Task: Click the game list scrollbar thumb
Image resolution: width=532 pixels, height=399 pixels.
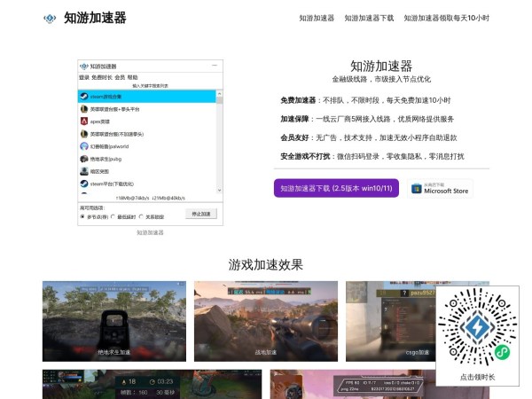Action: pos(219,100)
